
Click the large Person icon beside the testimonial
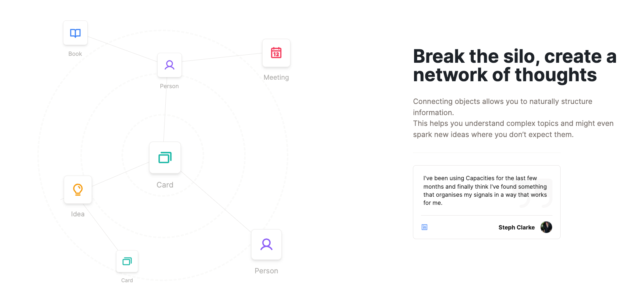(x=266, y=244)
